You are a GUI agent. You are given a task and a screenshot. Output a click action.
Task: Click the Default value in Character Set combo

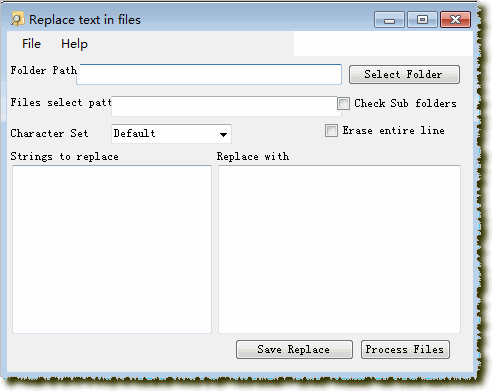(x=135, y=134)
